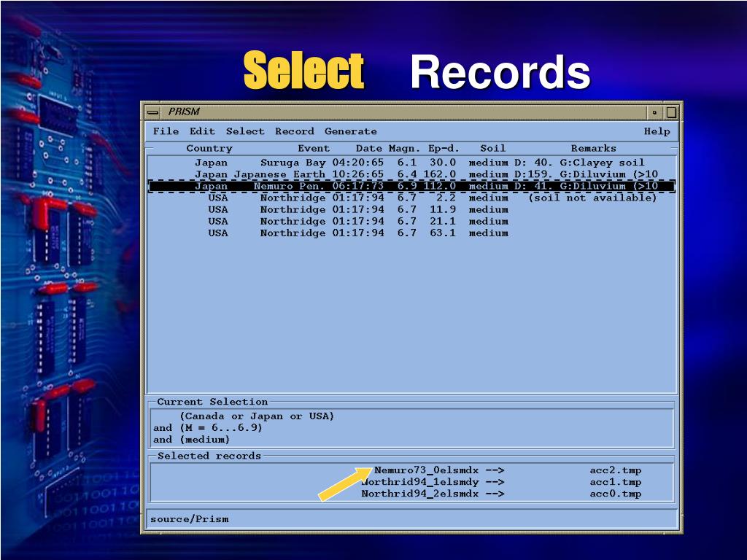This screenshot has width=747, height=560.
Task: Click the (Canada or Japan or USA) criterion
Action: tap(257, 416)
